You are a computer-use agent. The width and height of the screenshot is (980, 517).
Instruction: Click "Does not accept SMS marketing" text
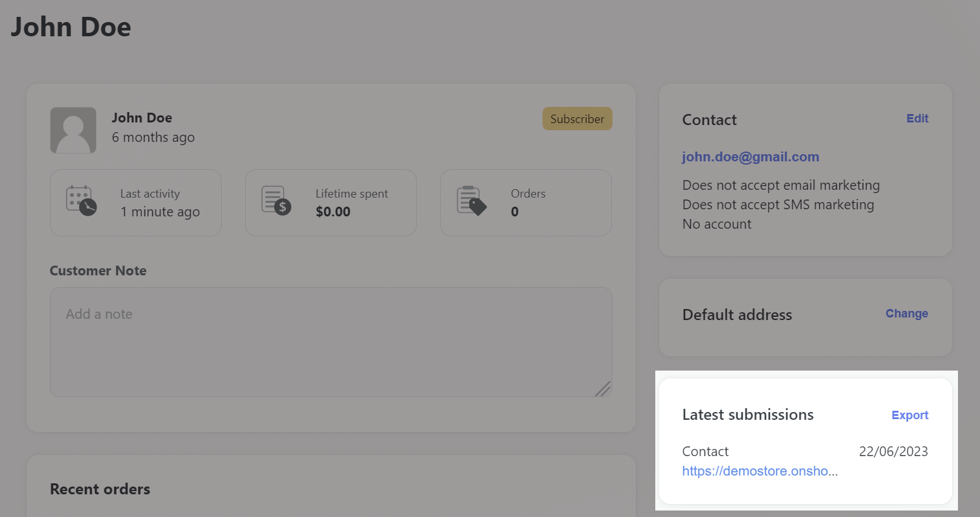pos(778,205)
